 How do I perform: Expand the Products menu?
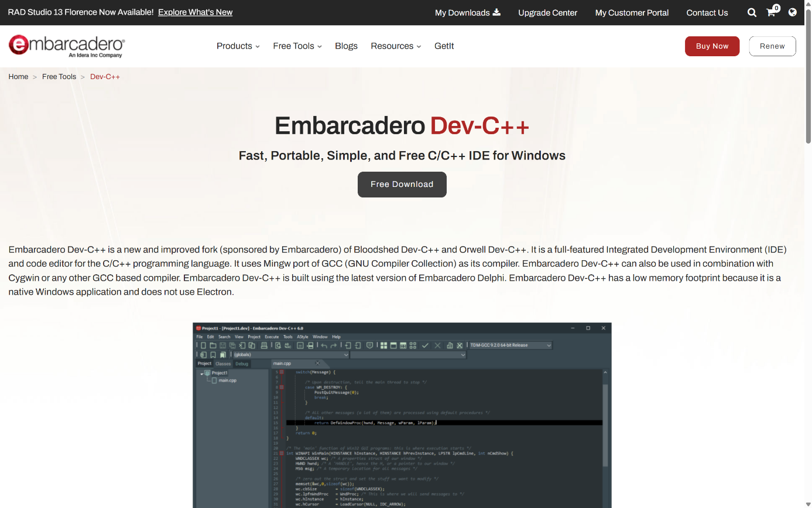tap(238, 46)
